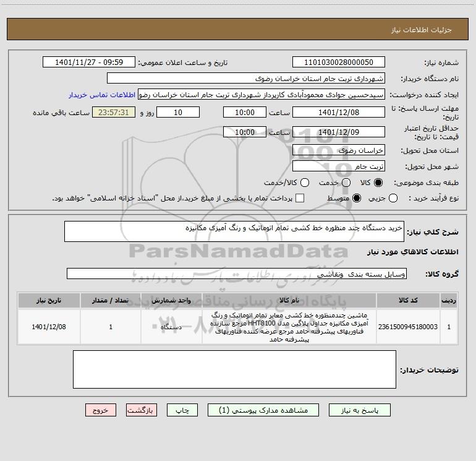Click the need date cell 1401/12/08
The image size is (476, 461).
(x=49, y=327)
